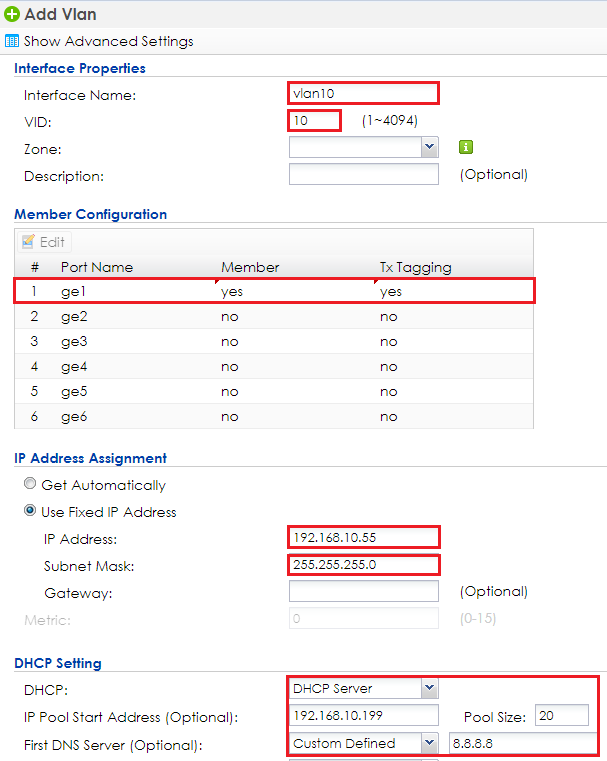
Task: Click the Member cell 'no' for ge2
Action: pos(230,317)
